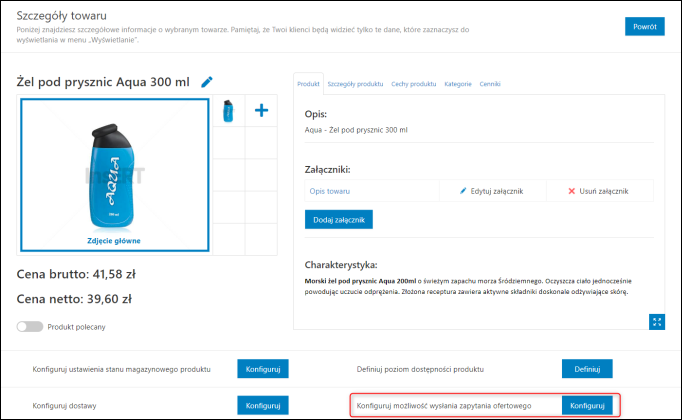Click Konfiguruj for zapytania ofertowego option
The image size is (682, 420).
coord(587,405)
